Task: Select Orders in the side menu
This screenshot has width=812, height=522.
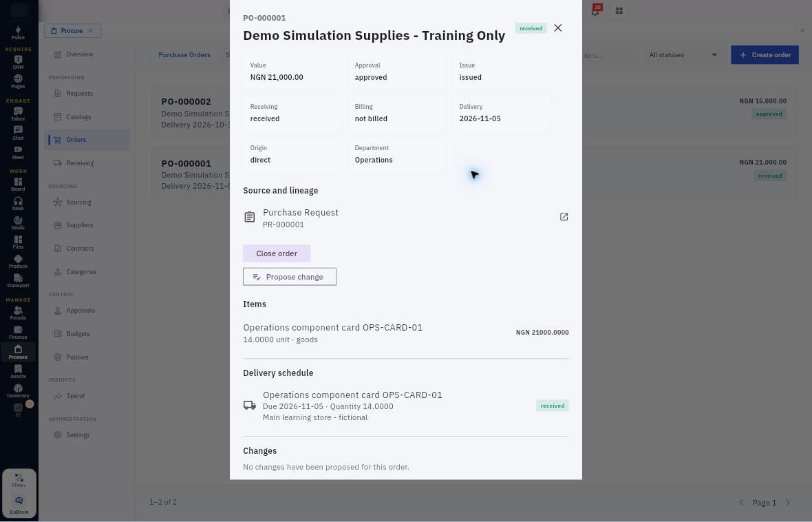Action: [x=87, y=140]
